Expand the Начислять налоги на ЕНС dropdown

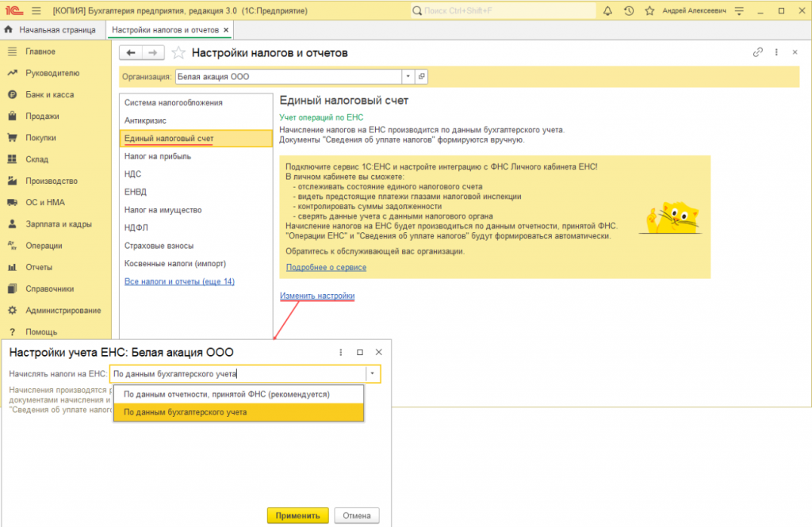point(373,374)
